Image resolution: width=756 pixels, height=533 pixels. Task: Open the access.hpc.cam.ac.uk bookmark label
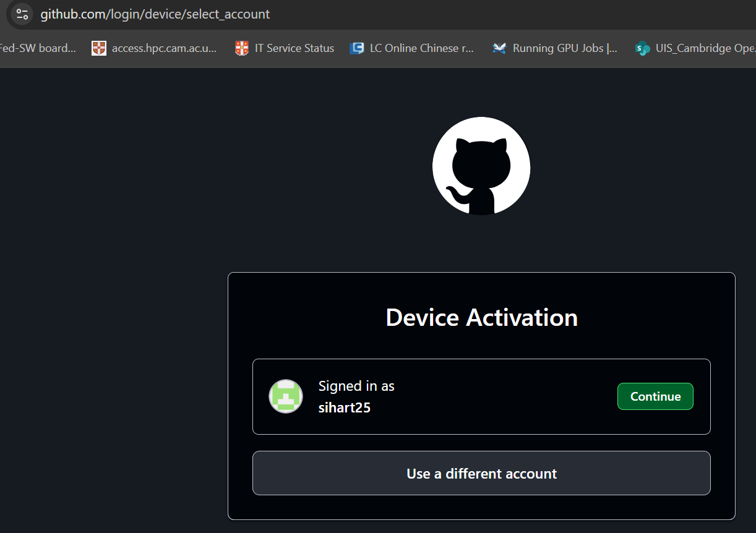164,48
